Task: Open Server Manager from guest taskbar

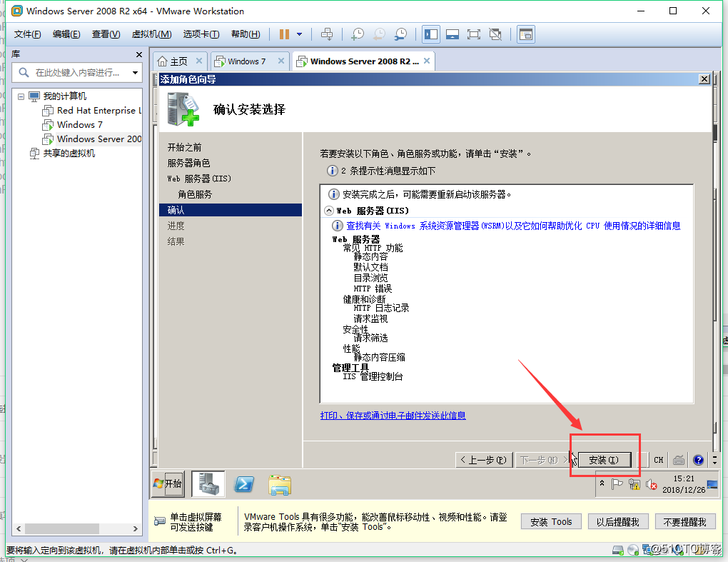Action: [208, 484]
